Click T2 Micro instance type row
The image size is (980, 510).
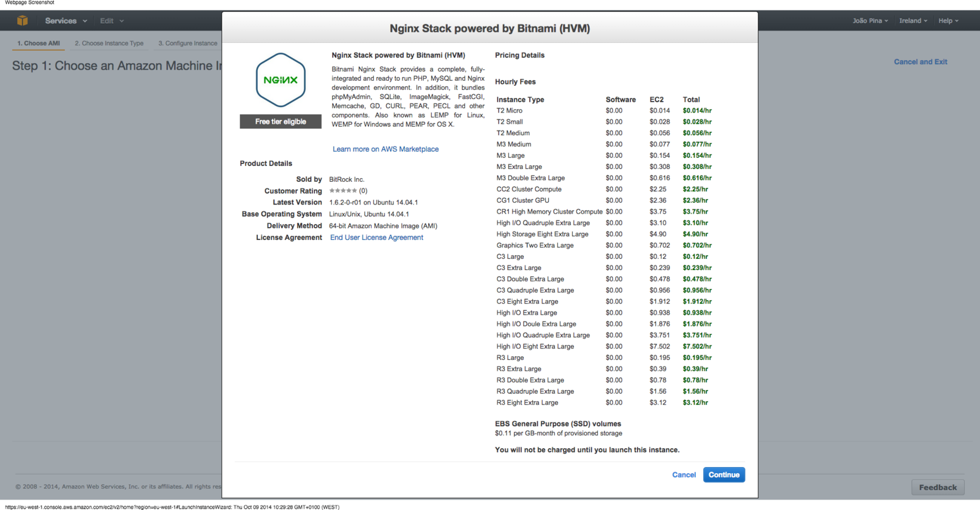click(x=604, y=111)
